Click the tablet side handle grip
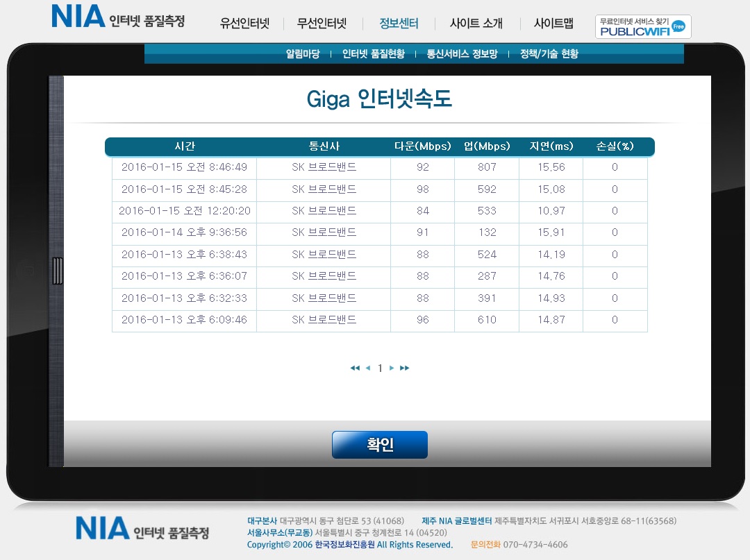 pyautogui.click(x=57, y=271)
